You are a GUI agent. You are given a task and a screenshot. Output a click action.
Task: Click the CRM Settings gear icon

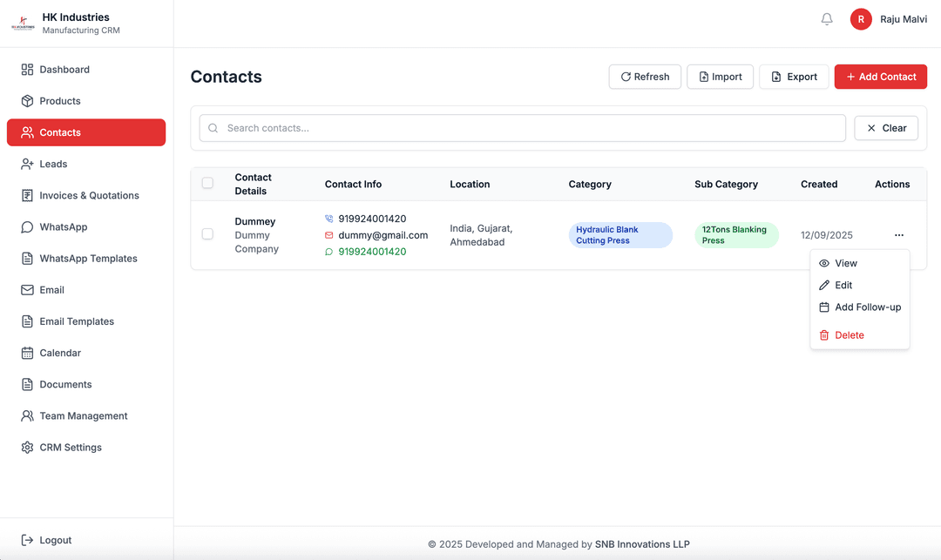[27, 448]
